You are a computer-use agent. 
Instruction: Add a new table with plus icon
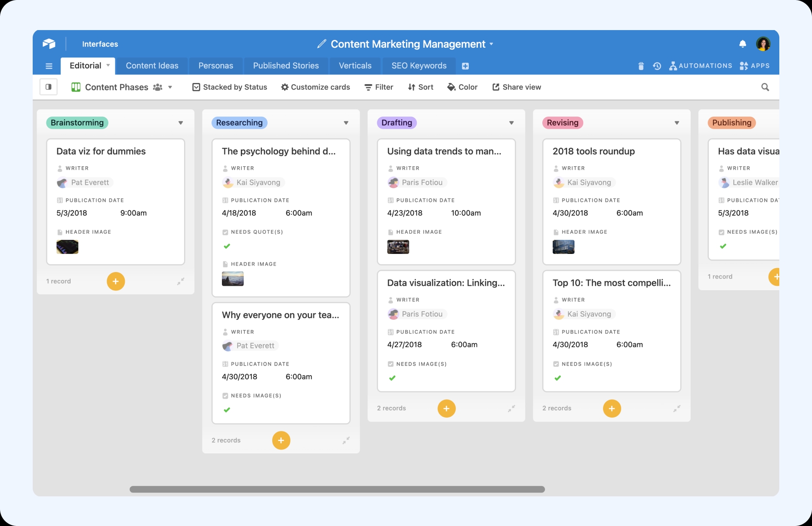465,66
